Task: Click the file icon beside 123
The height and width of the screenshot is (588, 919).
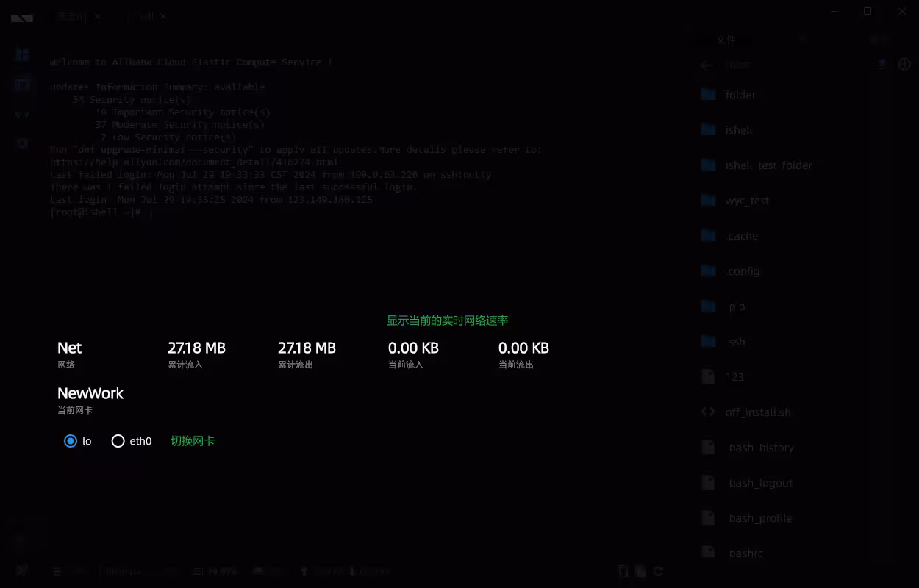Action: [x=708, y=377]
